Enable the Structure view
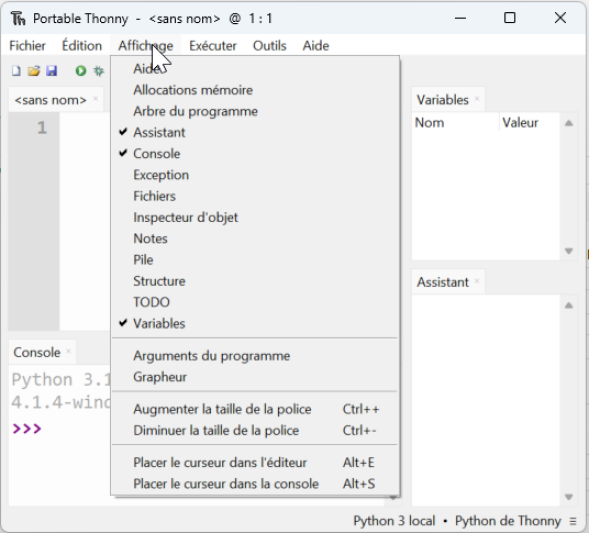The width and height of the screenshot is (589, 533). coord(255,281)
